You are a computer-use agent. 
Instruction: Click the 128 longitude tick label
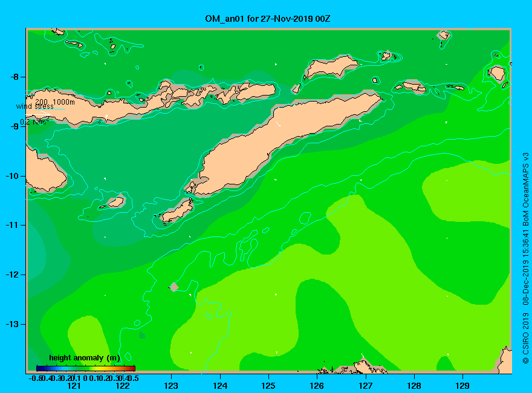[414, 386]
